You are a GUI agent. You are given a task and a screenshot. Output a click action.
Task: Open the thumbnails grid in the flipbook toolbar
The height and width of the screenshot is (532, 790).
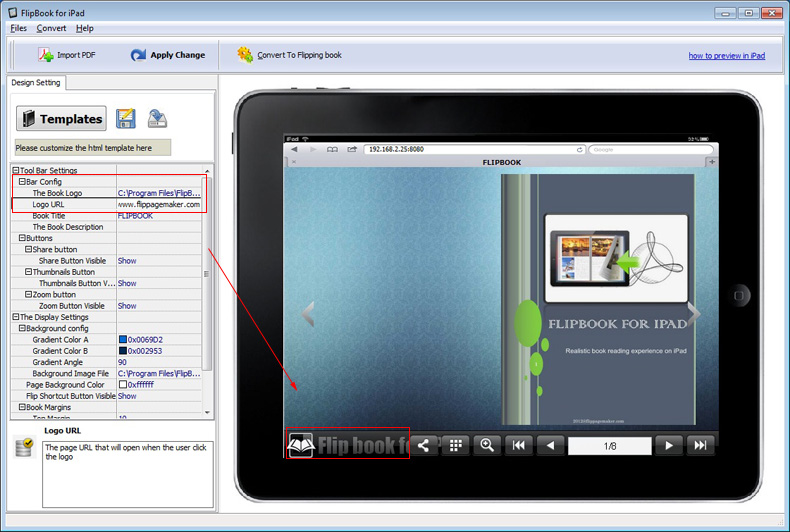[x=455, y=445]
